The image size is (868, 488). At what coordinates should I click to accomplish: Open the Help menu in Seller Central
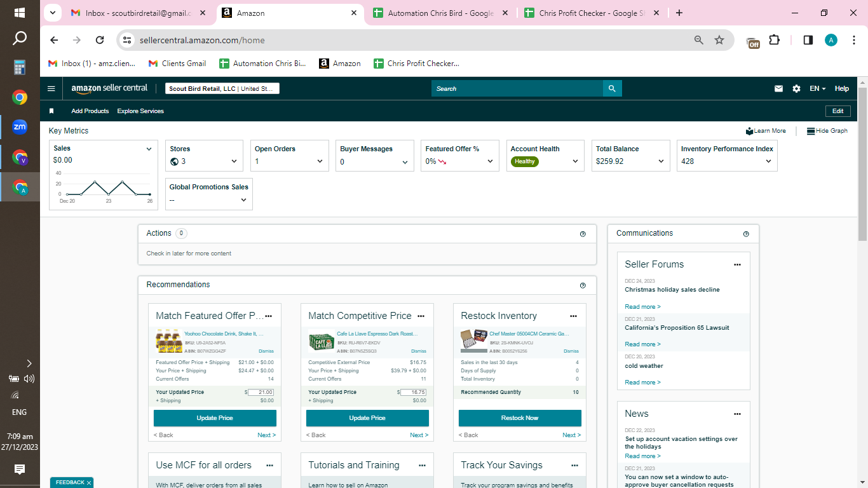tap(842, 89)
